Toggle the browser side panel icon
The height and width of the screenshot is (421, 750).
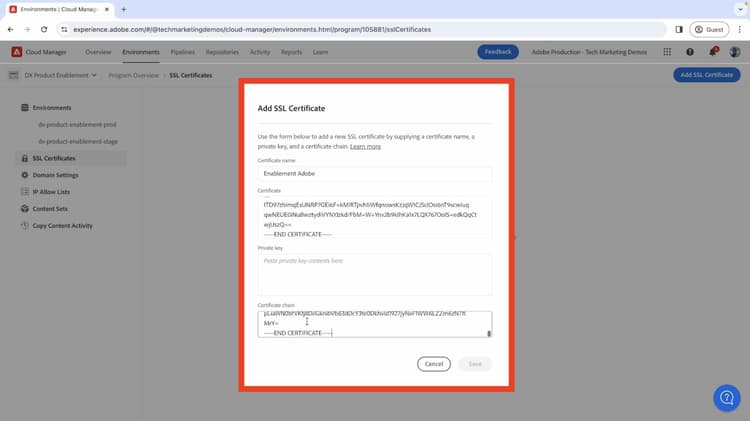coord(679,30)
